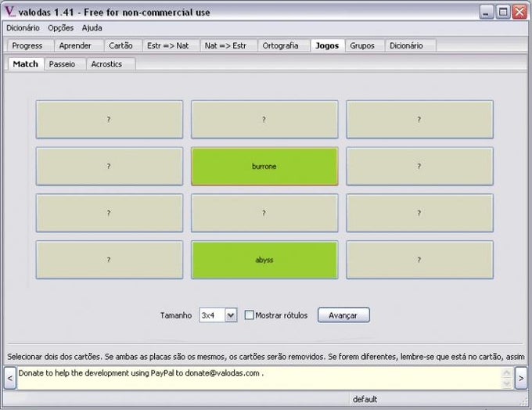The image size is (532, 410).
Task: Open the Grupos tab
Action: point(365,46)
